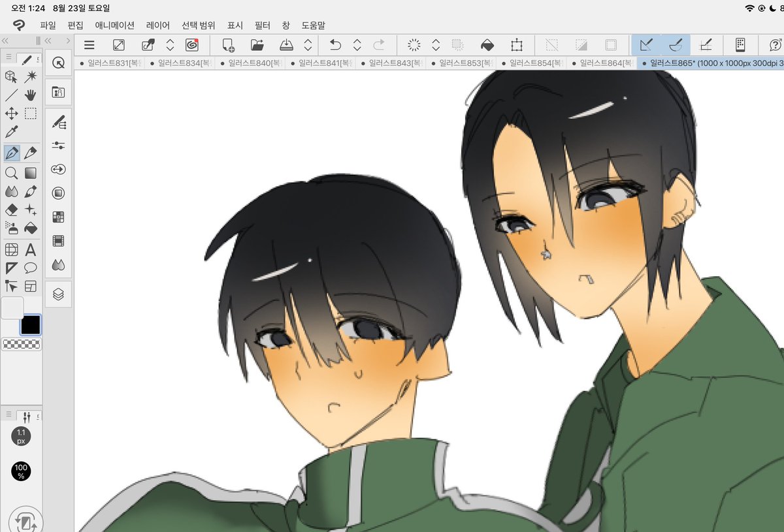Select the Decoration sparkle tool
This screenshot has height=532, width=784.
pyautogui.click(x=30, y=210)
